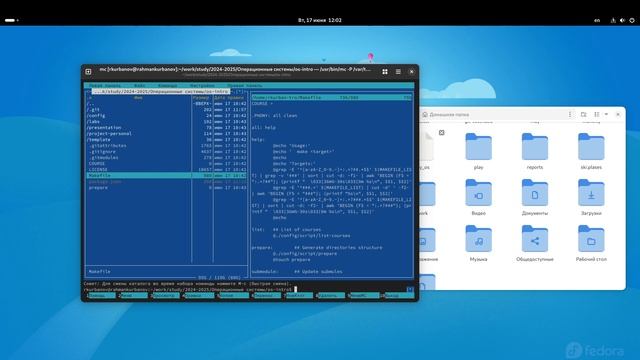Click the mc command line prompt

(x=190, y=289)
